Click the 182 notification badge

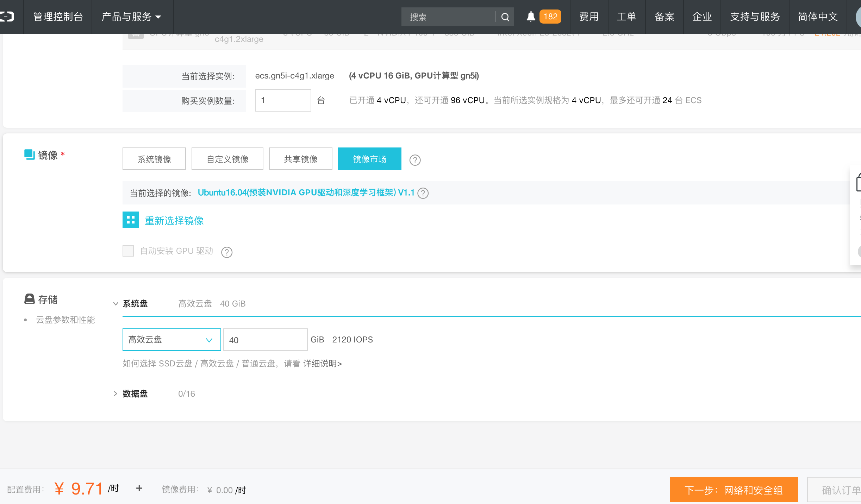click(550, 17)
